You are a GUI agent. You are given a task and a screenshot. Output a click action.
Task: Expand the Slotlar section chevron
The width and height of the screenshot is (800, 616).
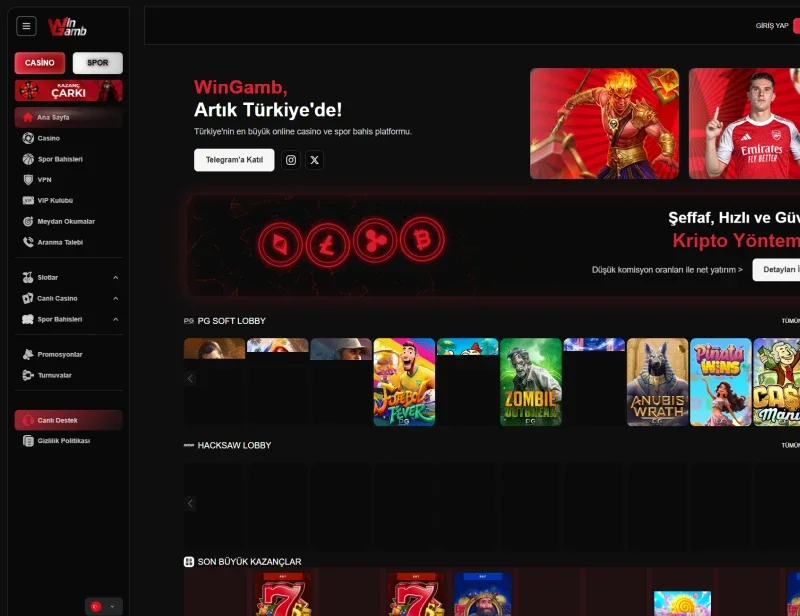coord(116,278)
